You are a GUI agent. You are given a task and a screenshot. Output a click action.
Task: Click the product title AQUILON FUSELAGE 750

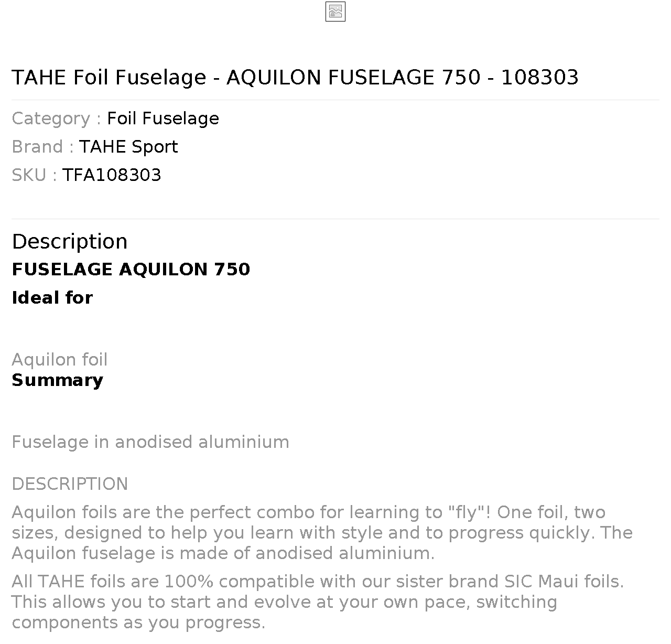click(x=295, y=77)
